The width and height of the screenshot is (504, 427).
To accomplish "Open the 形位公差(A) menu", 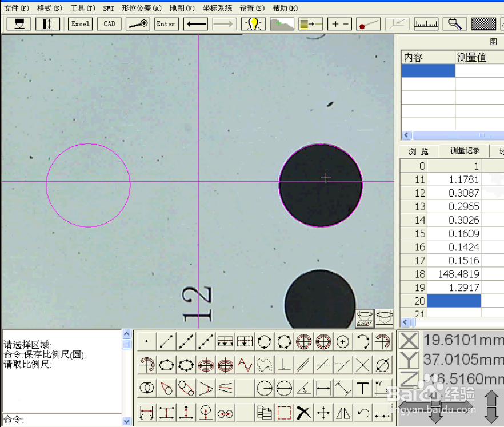I will coord(142,8).
